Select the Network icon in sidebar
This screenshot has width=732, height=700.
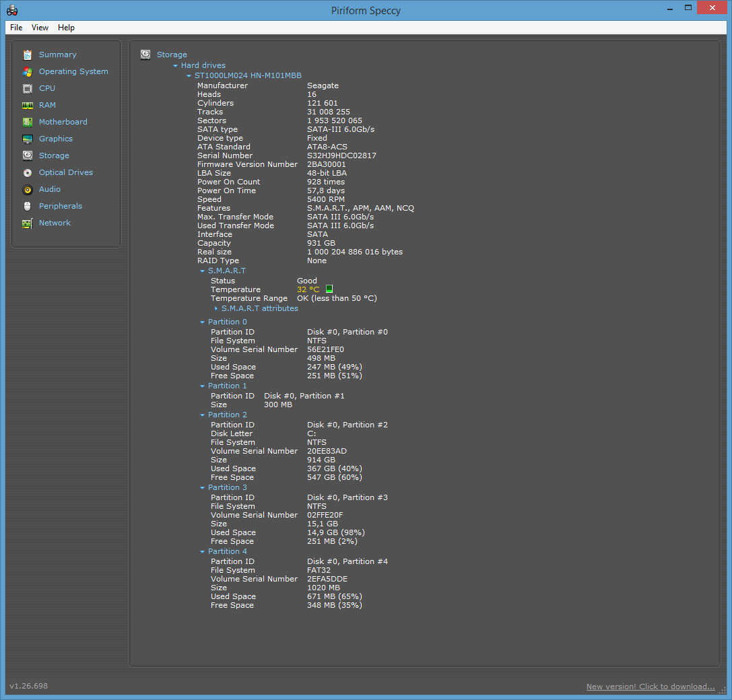point(27,223)
